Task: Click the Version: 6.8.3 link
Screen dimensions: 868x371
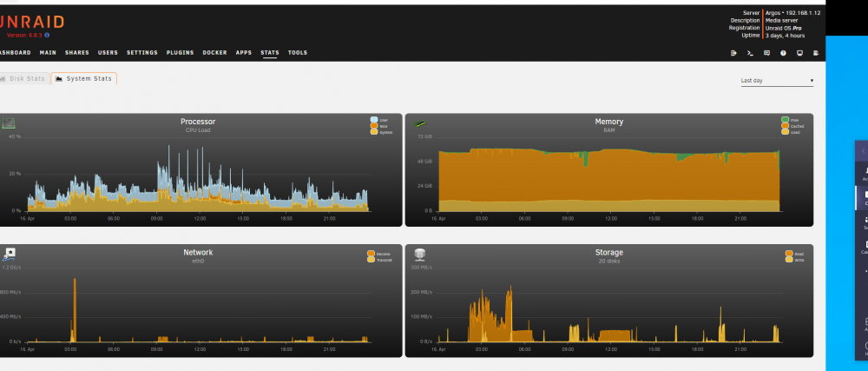Action: (x=25, y=35)
